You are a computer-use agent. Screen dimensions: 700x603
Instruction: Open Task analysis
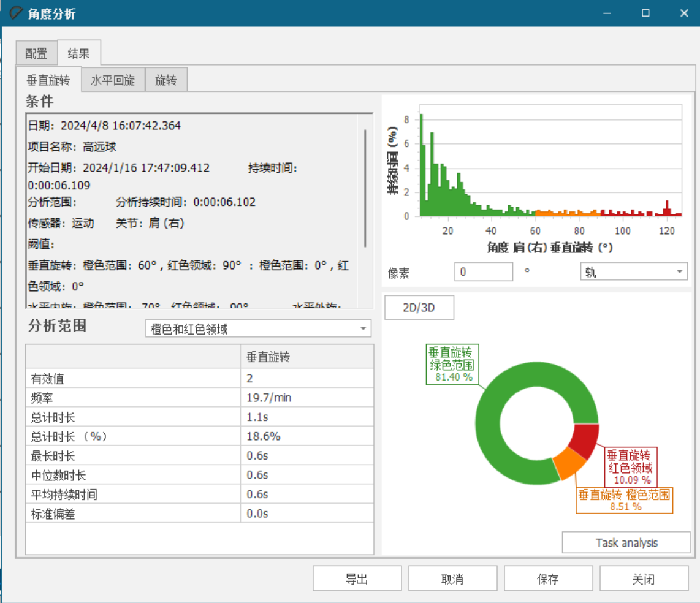click(x=626, y=542)
